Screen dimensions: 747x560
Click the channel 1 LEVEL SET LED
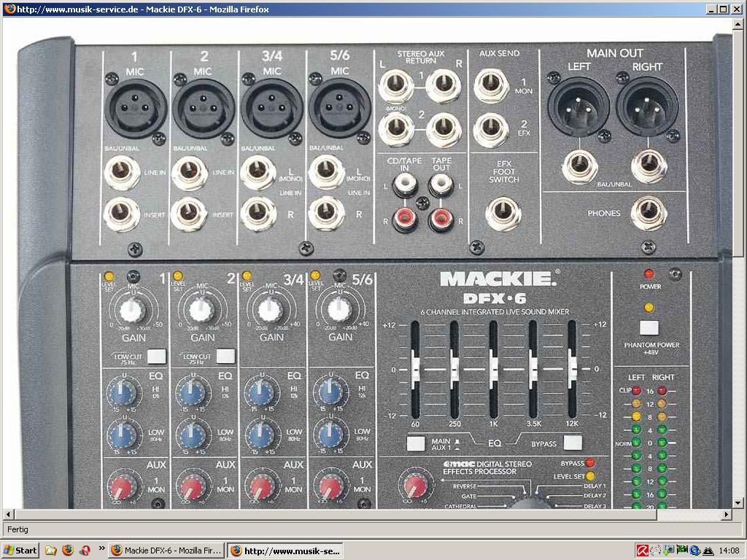click(x=109, y=276)
